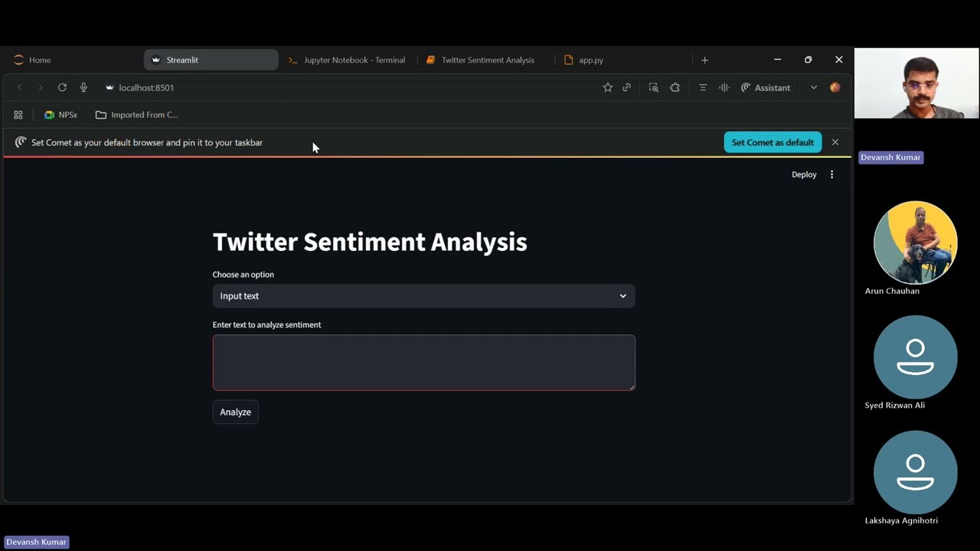Image resolution: width=980 pixels, height=551 pixels.
Task: Click the Twitter Sentiment Analysis heading
Action: coord(370,242)
